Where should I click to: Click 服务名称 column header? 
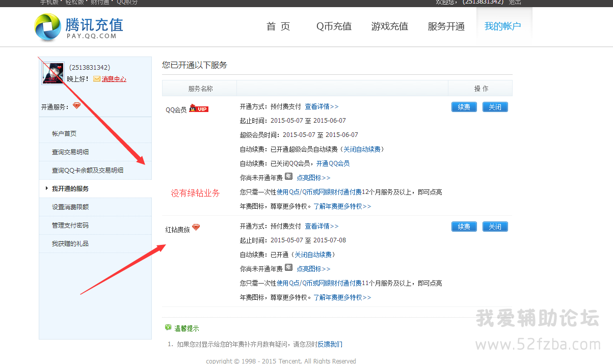(x=200, y=89)
